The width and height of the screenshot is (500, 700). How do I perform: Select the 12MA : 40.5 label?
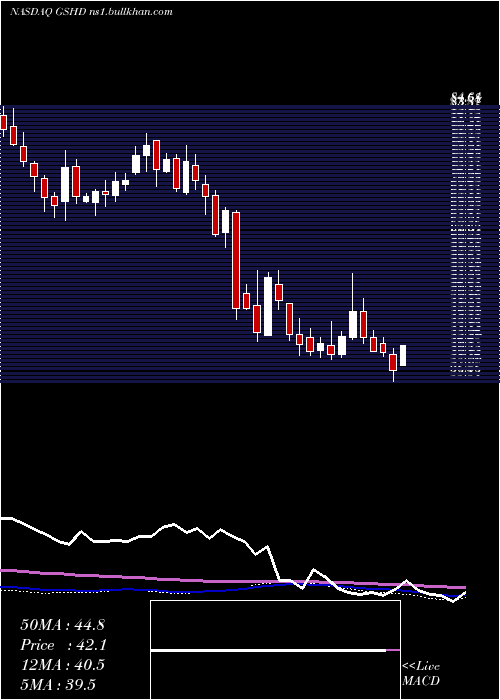tap(62, 665)
